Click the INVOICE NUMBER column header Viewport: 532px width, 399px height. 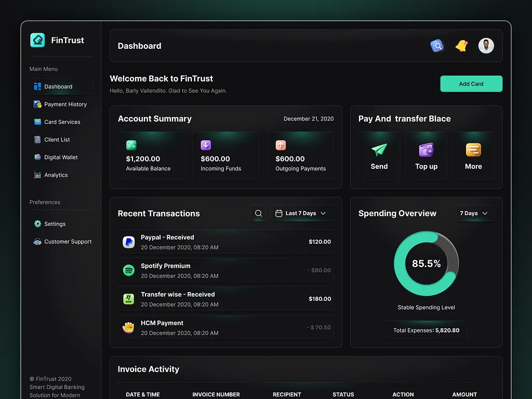click(216, 395)
